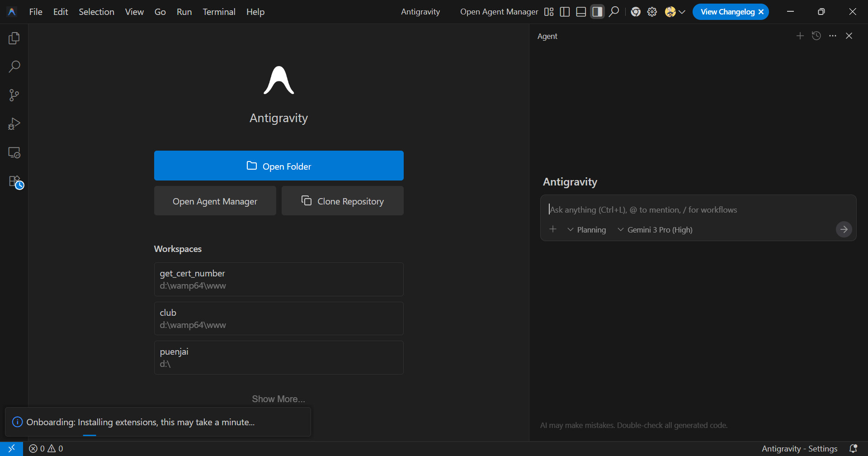Open the settings gear in the title bar

[652, 12]
